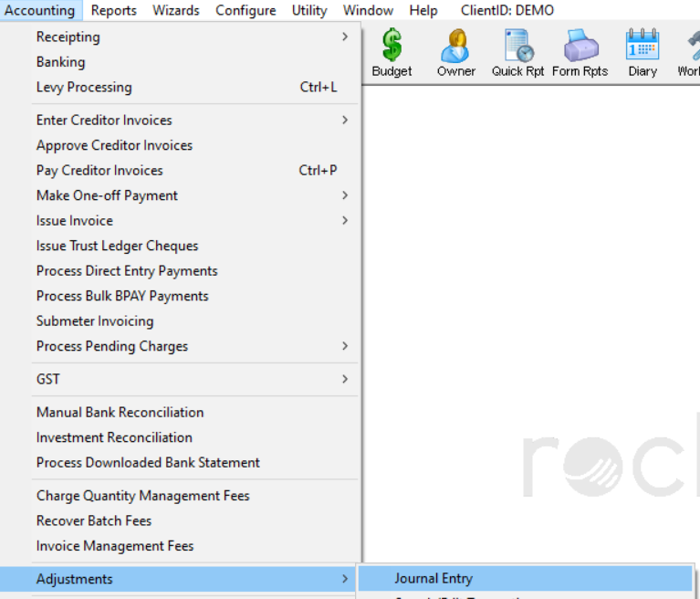Select Recover Batch Fees
The image size is (700, 599).
coord(180,520)
